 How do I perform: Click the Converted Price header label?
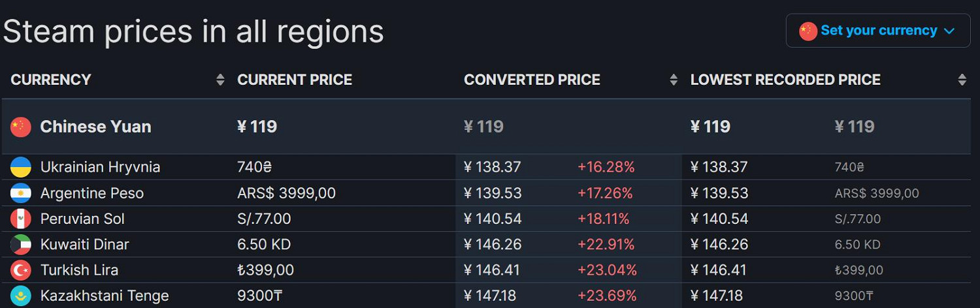tap(532, 80)
